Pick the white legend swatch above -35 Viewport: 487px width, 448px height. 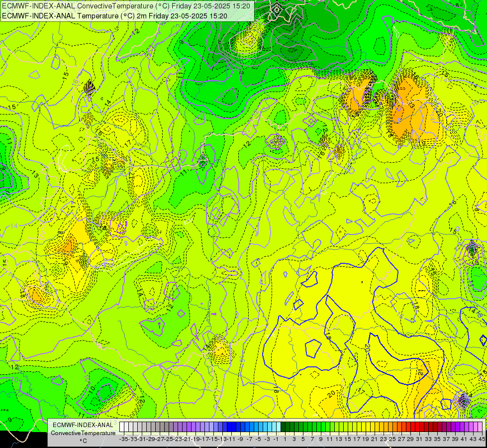[122, 427]
